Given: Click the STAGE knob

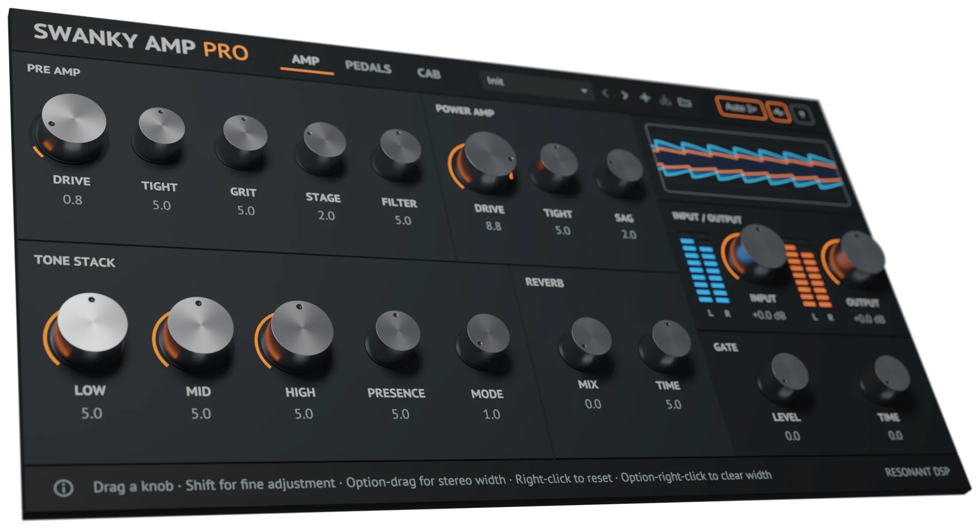Looking at the screenshot, I should click(322, 148).
